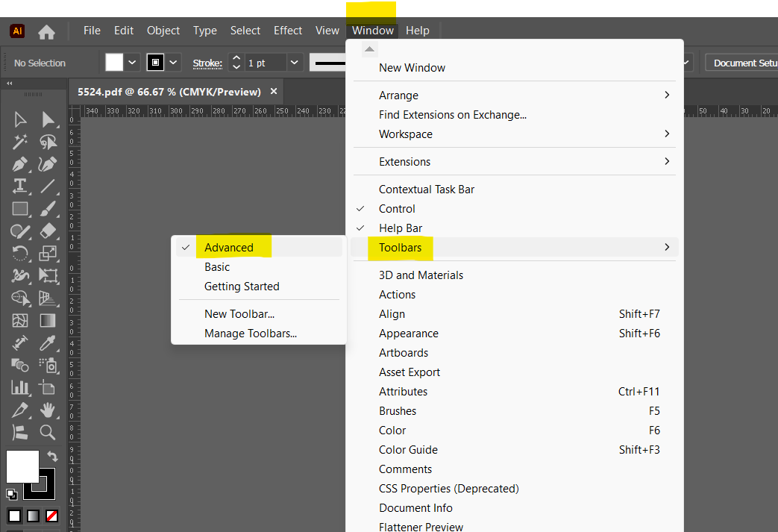Image resolution: width=778 pixels, height=532 pixels.
Task: Open Manage Toolbars... dialog
Action: coord(259,334)
